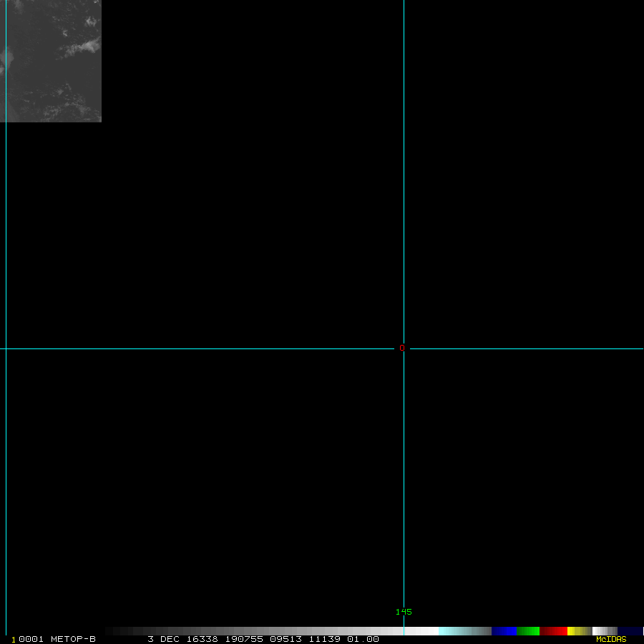Click the 0001 frame id text
Image resolution: width=644 pixels, height=644 pixels.
pyautogui.click(x=31, y=639)
